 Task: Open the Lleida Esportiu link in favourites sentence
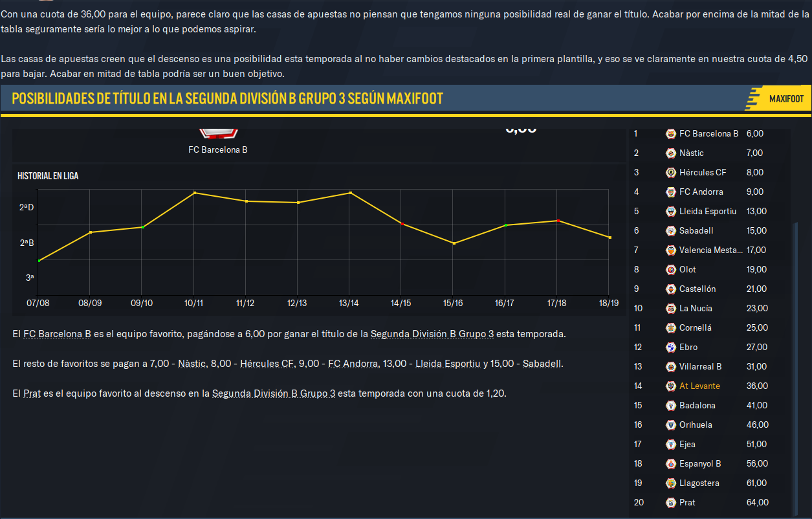pyautogui.click(x=448, y=364)
